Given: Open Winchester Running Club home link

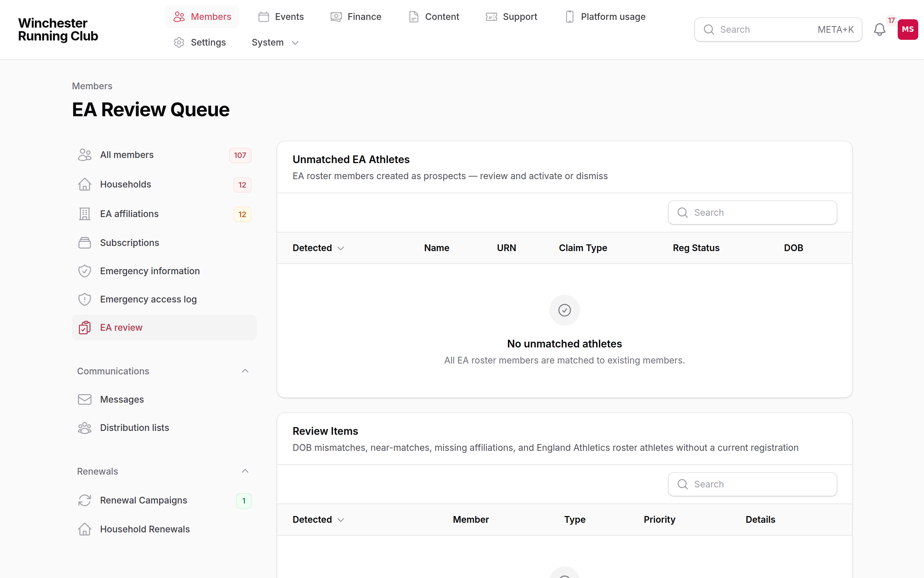Looking at the screenshot, I should [x=58, y=30].
